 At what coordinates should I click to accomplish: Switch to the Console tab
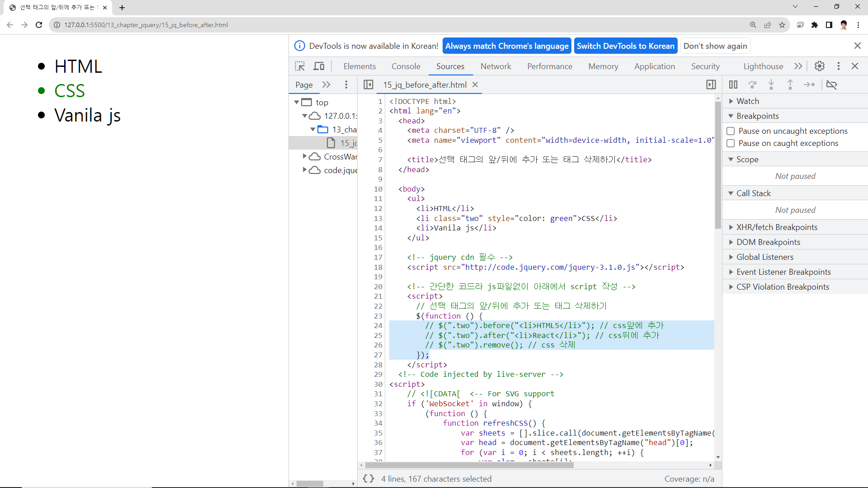(x=406, y=66)
